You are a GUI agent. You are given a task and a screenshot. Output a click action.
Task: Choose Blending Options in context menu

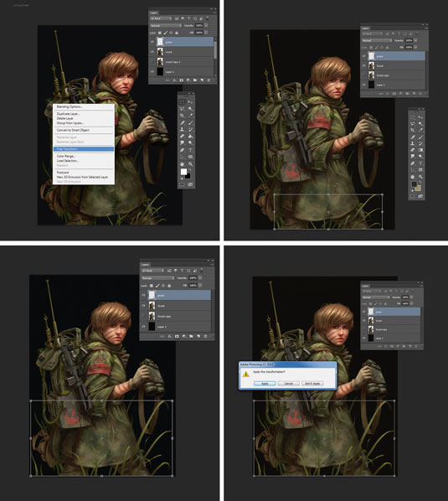pos(70,106)
